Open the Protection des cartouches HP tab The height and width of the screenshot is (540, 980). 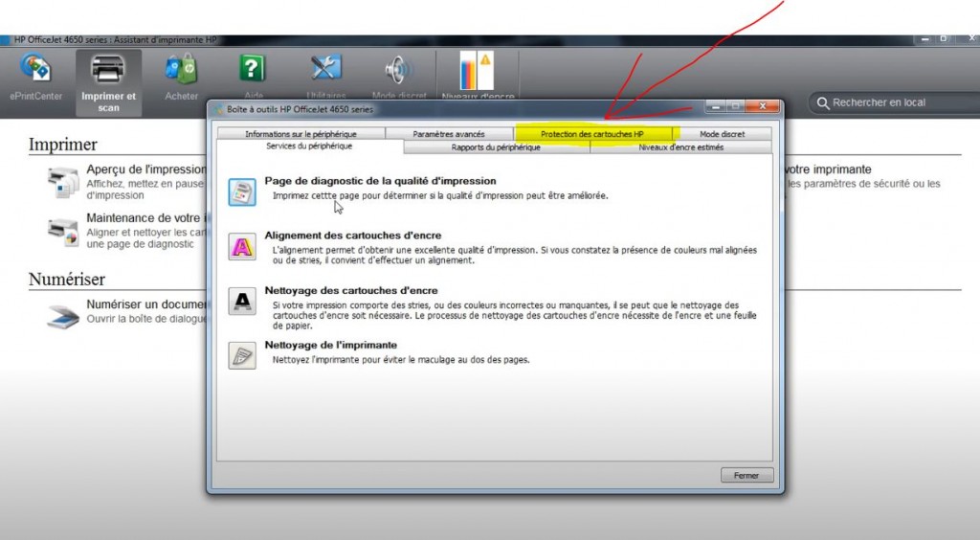click(591, 134)
